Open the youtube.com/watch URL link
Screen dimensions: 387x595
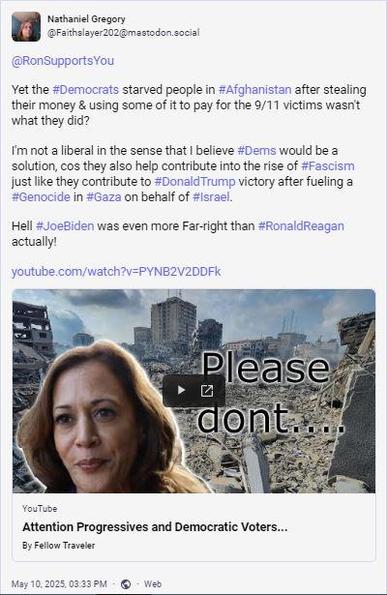click(x=116, y=272)
